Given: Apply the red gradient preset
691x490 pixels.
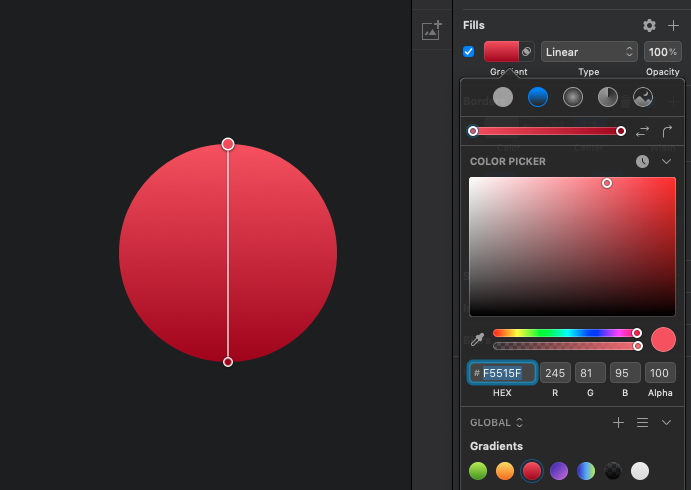Looking at the screenshot, I should coord(532,471).
